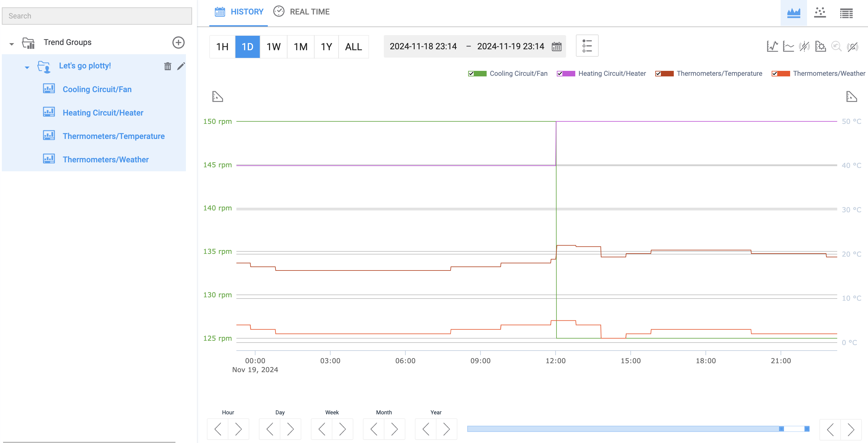The image size is (868, 443).
Task: Select the 1Y time range
Action: (326, 47)
